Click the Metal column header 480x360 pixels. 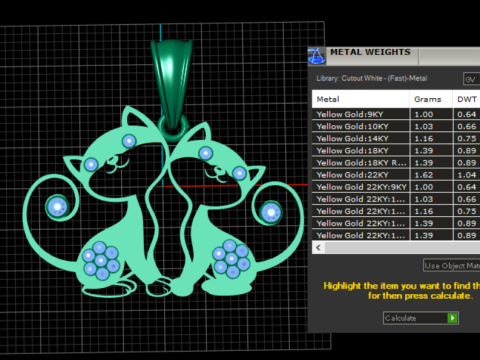tap(361, 99)
